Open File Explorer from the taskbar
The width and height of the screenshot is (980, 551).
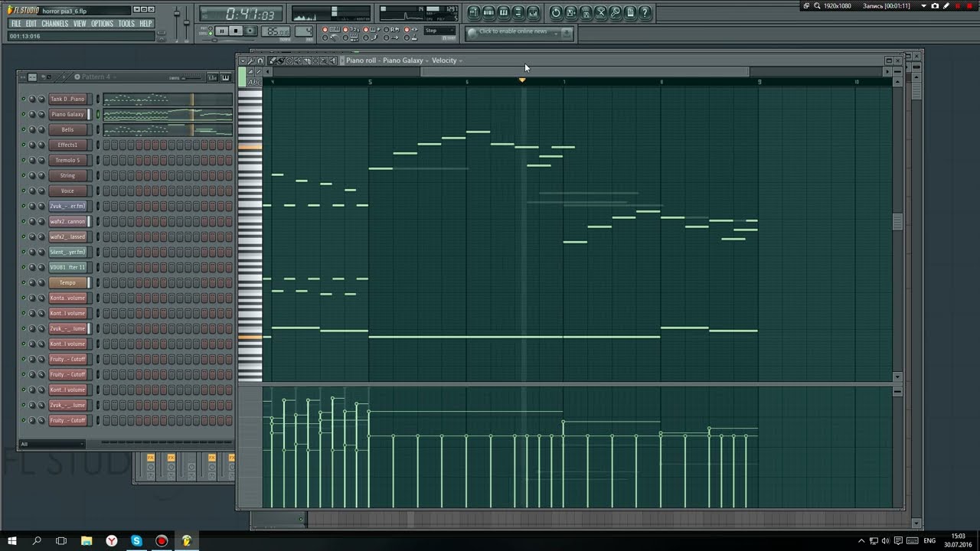(x=87, y=541)
